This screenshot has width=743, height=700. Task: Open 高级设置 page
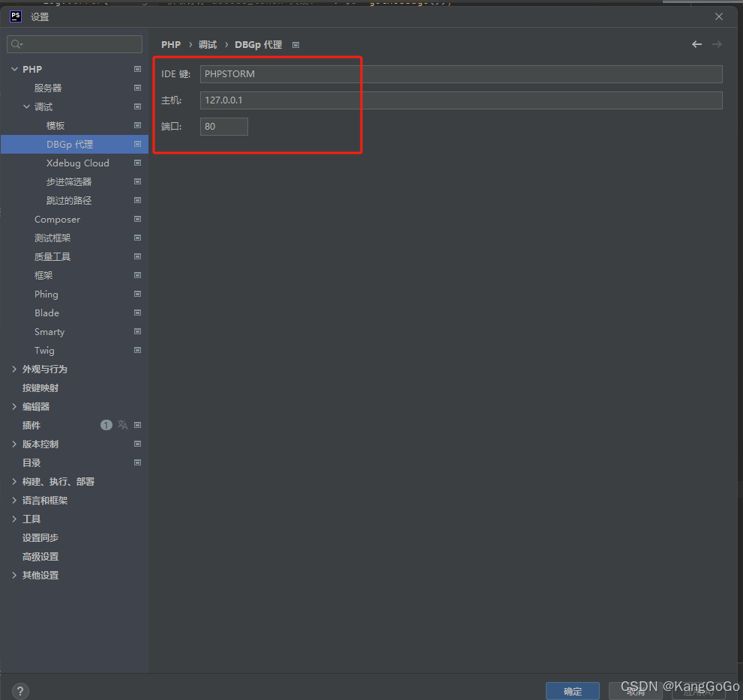40,557
